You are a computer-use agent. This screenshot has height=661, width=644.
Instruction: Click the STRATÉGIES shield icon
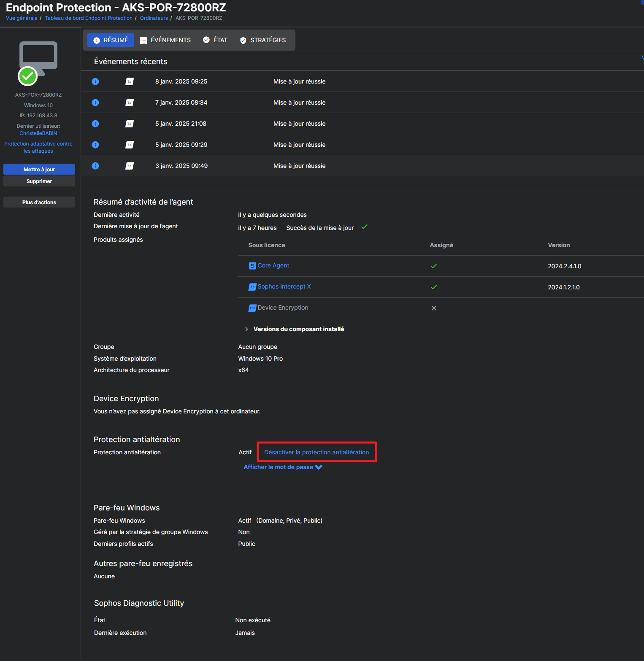point(243,40)
